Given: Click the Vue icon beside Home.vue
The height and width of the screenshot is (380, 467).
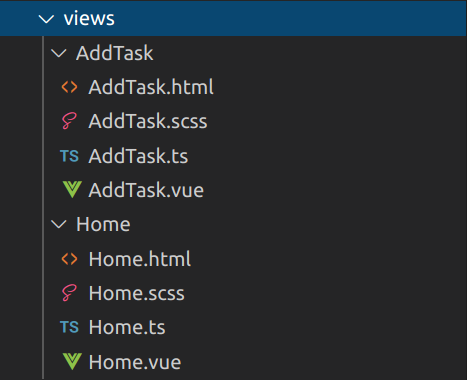Looking at the screenshot, I should coord(72,361).
